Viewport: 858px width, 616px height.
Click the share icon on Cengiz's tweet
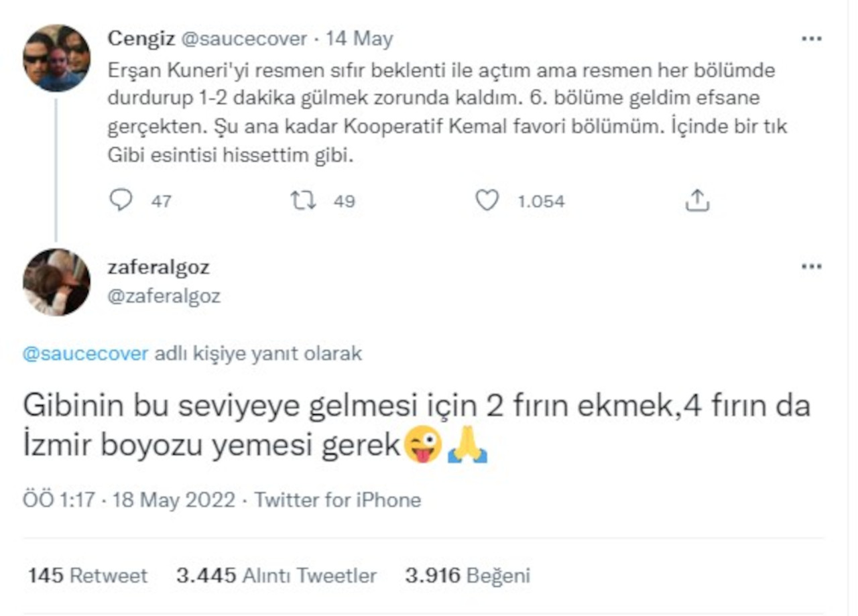pos(697,200)
